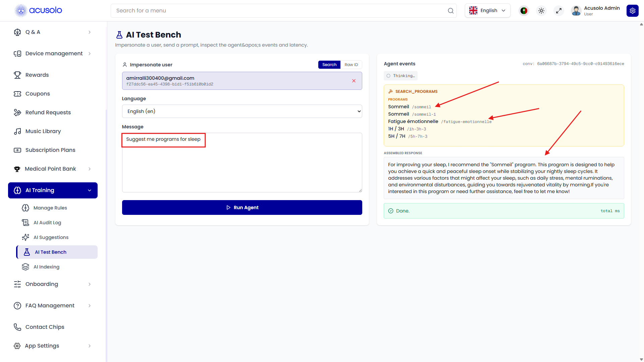
Task: Click the Thinking... event chip
Action: coord(400,76)
